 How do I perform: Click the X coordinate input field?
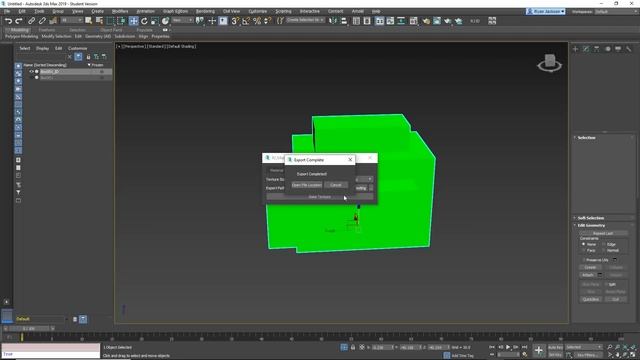[x=382, y=347]
